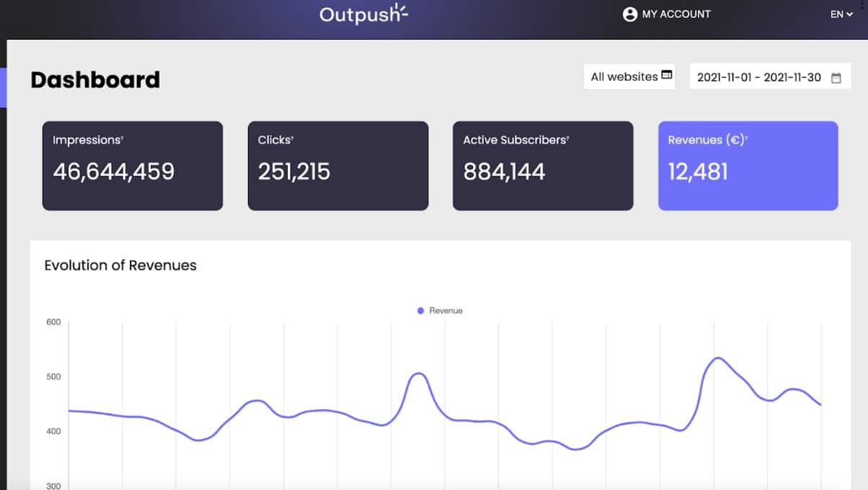Click the Outpush logo in header

[363, 14]
